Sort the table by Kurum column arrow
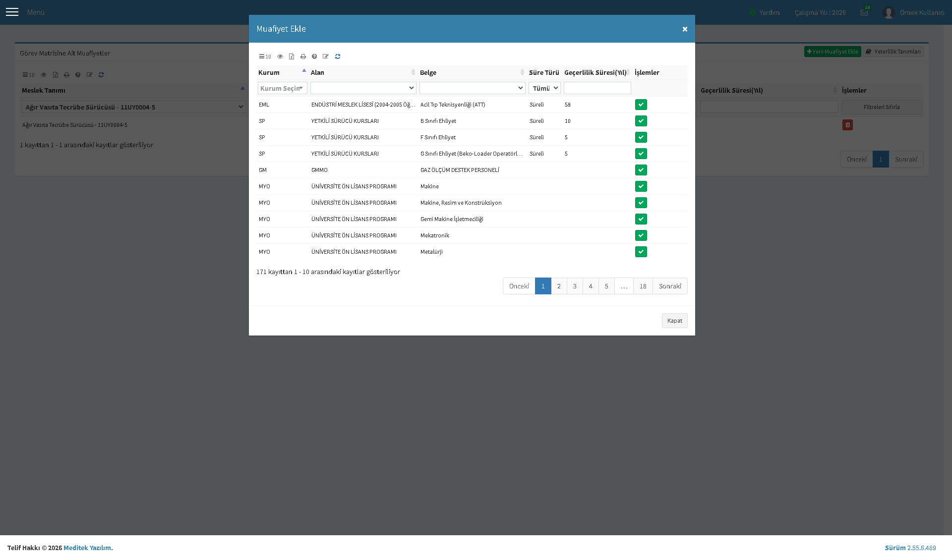Screen dimensions: 952x560 click(x=304, y=71)
